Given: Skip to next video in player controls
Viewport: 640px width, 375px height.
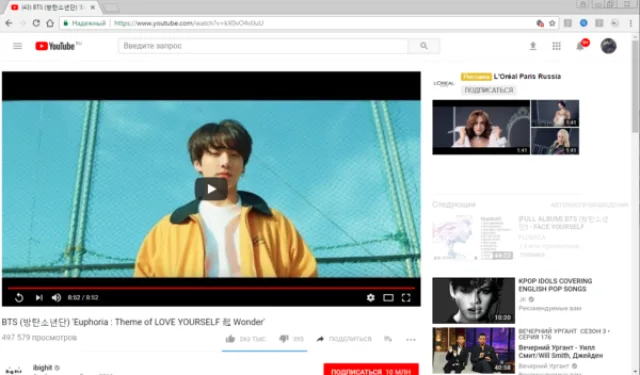Looking at the screenshot, I should click(39, 298).
